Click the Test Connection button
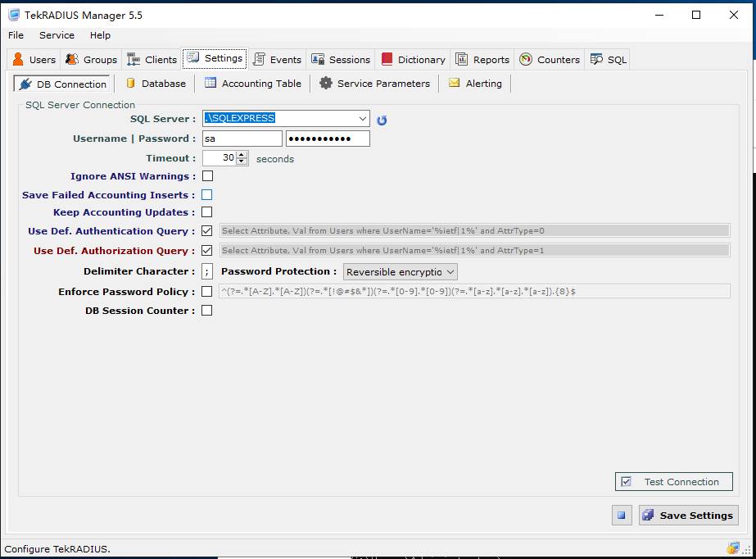 673,482
